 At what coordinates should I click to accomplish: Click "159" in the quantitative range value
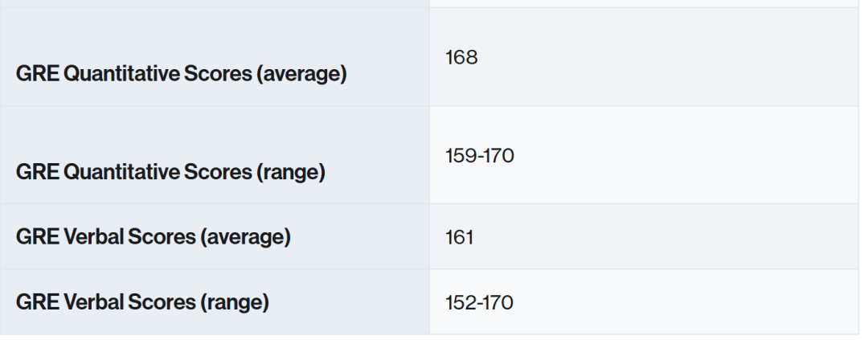(x=457, y=155)
